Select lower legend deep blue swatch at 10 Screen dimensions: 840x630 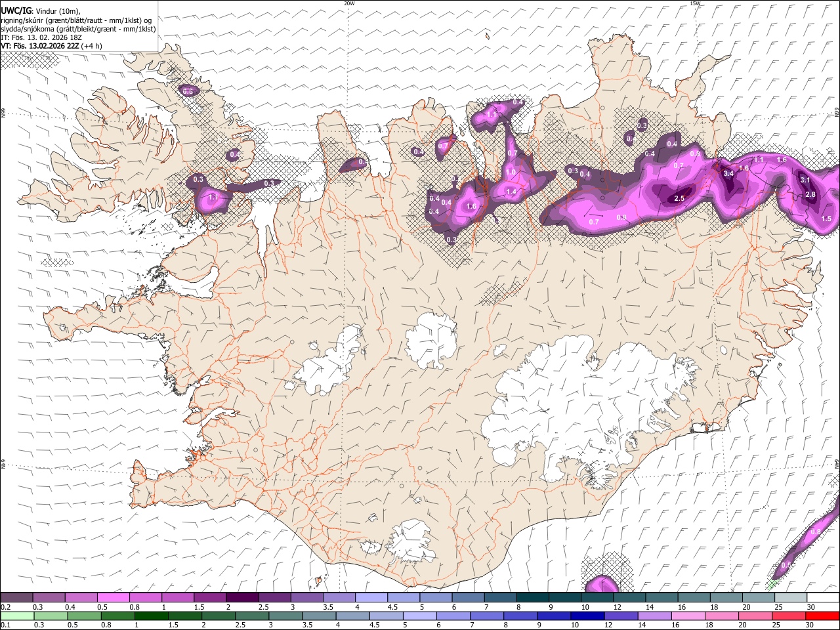click(x=587, y=616)
